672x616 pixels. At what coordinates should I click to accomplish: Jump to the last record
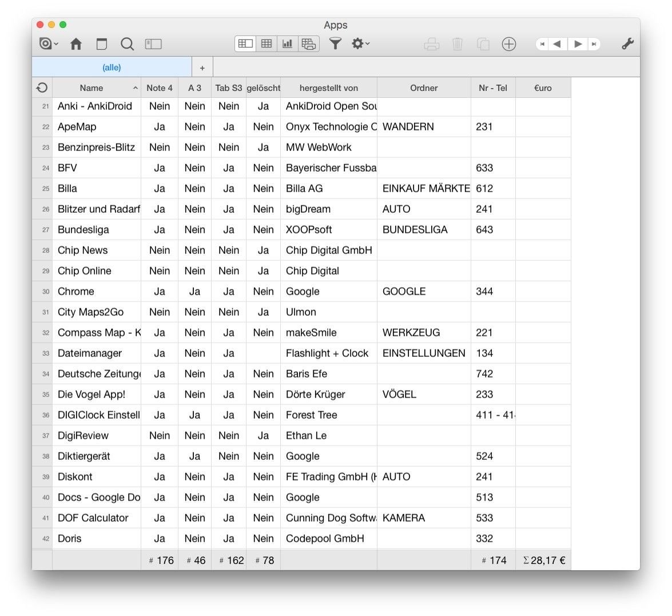pos(594,43)
